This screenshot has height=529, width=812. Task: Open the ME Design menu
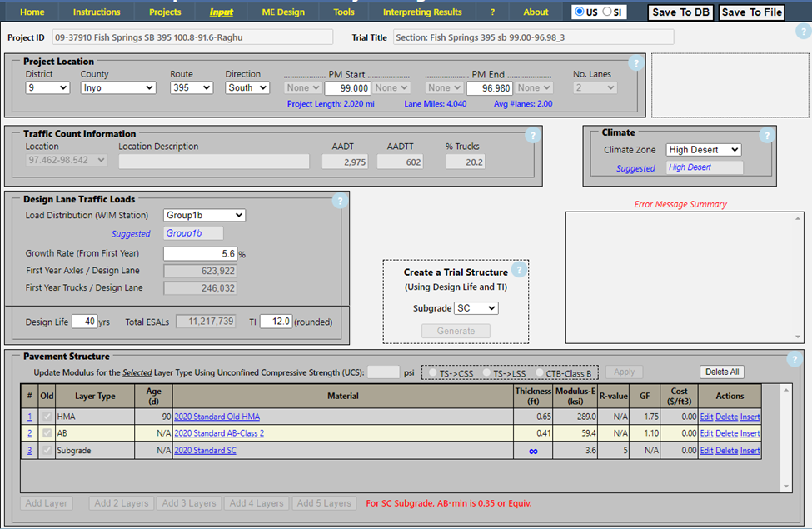[x=284, y=12]
